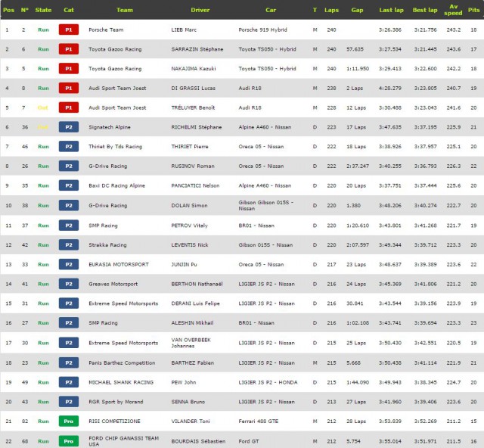Click driver name VILANDER Toni
The width and height of the screenshot is (484, 448).
click(191, 421)
